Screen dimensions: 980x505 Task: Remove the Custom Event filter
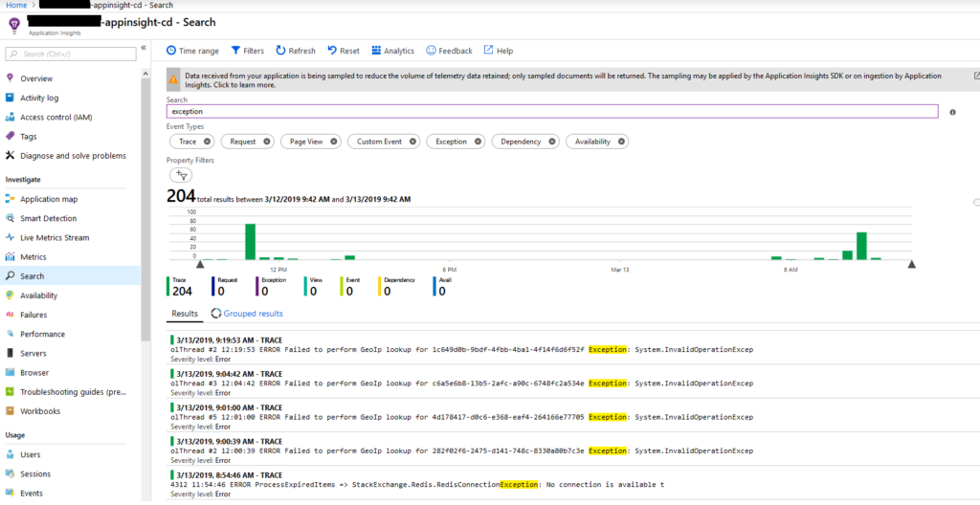[x=412, y=142]
